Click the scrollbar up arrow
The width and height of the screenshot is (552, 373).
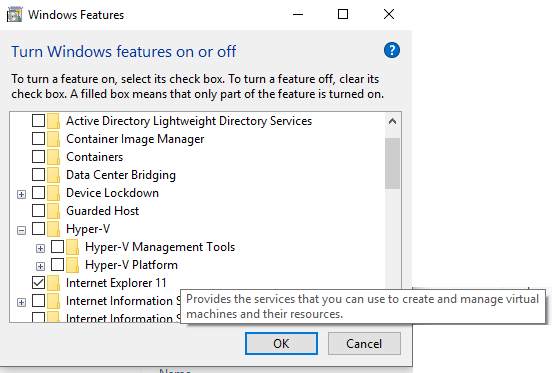[x=392, y=122]
